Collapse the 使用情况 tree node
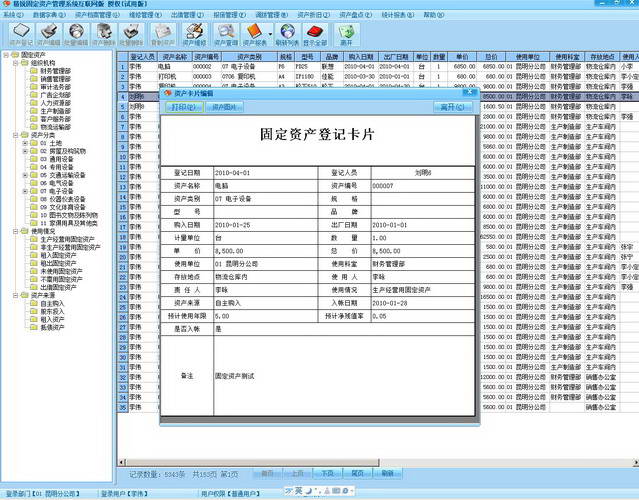 15,231
